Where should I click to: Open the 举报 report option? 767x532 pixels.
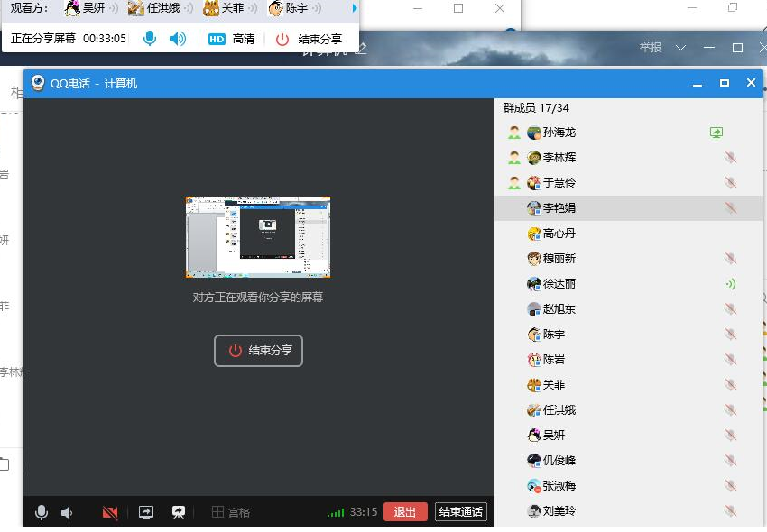(x=651, y=47)
